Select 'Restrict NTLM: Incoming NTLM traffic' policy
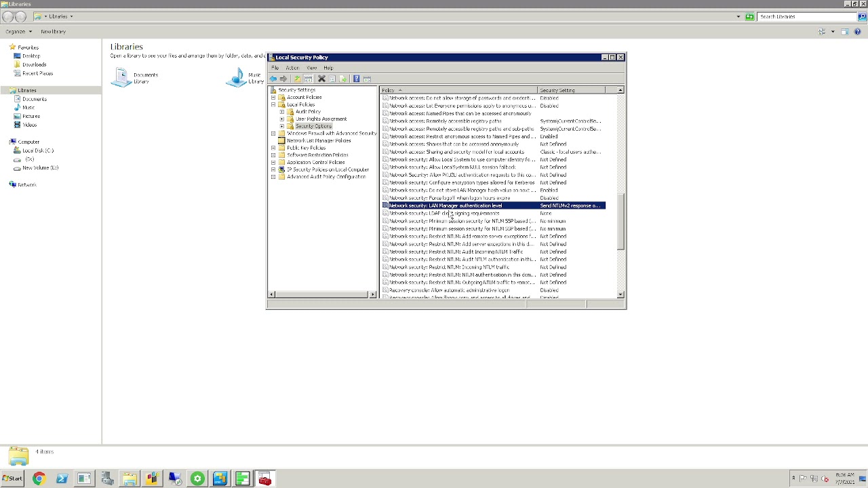Screen dimensions: 868x488 [493, 267]
